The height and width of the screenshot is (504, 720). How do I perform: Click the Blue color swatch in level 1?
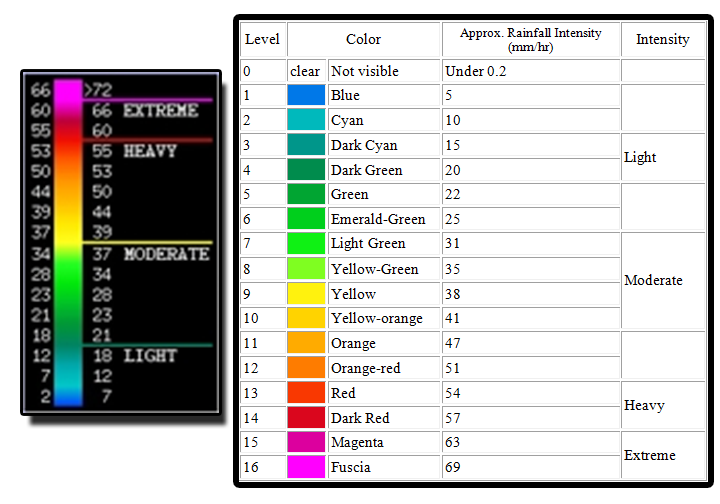306,96
